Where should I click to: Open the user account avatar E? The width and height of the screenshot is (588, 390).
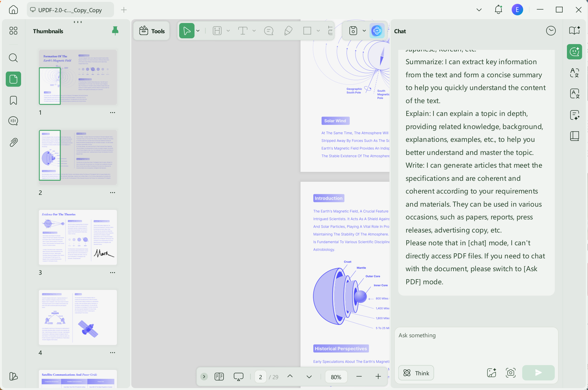[x=517, y=10]
